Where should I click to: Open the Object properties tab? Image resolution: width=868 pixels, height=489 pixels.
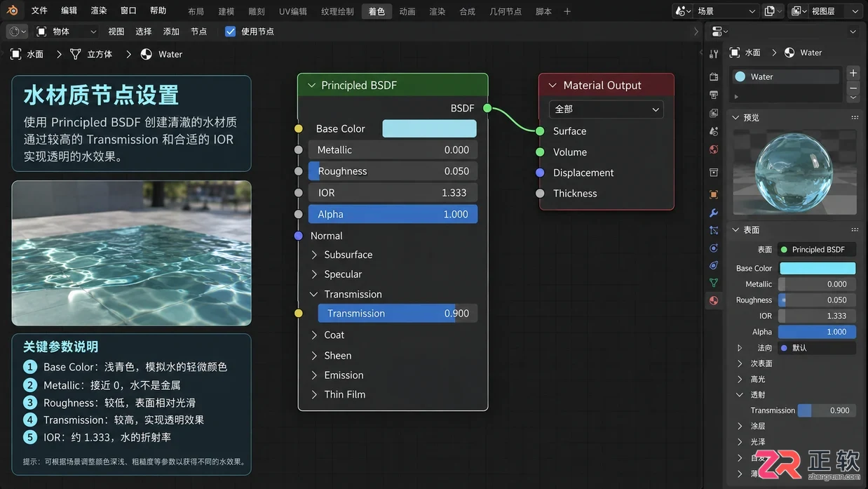pos(714,194)
